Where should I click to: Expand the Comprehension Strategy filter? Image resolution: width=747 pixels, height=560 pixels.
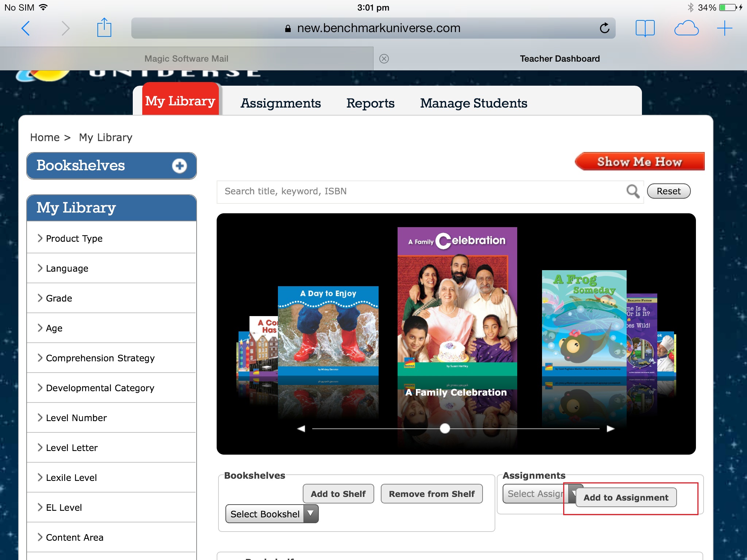click(x=111, y=358)
